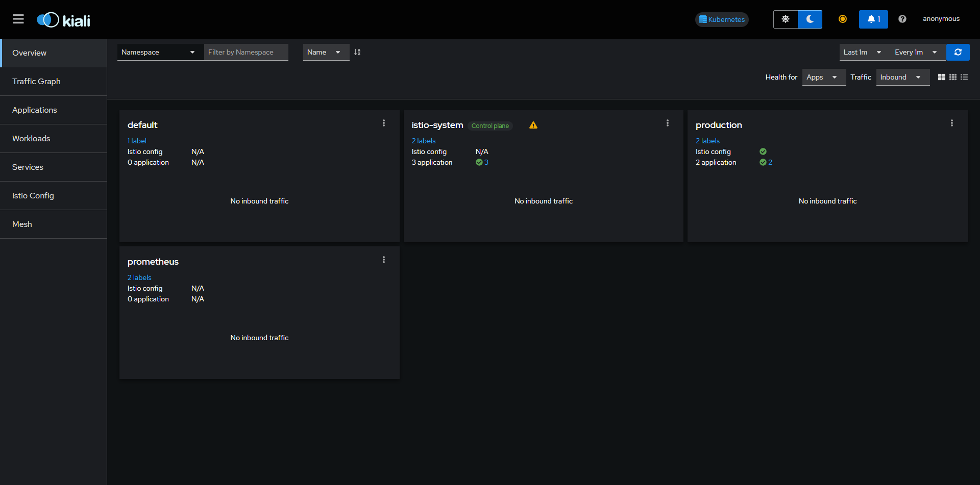Open the Istio Config sidebar entry
The image size is (980, 485).
click(x=33, y=195)
